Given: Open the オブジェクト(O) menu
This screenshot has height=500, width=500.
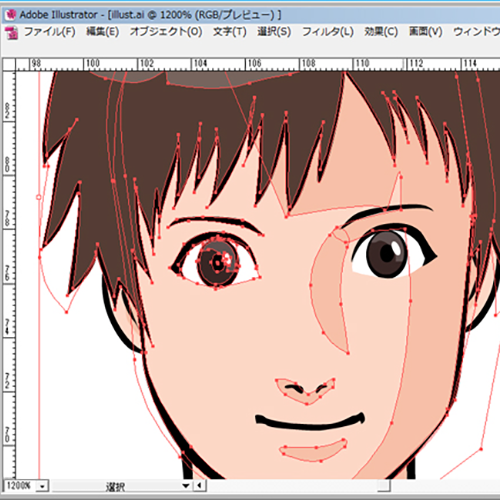Looking at the screenshot, I should point(166,32).
